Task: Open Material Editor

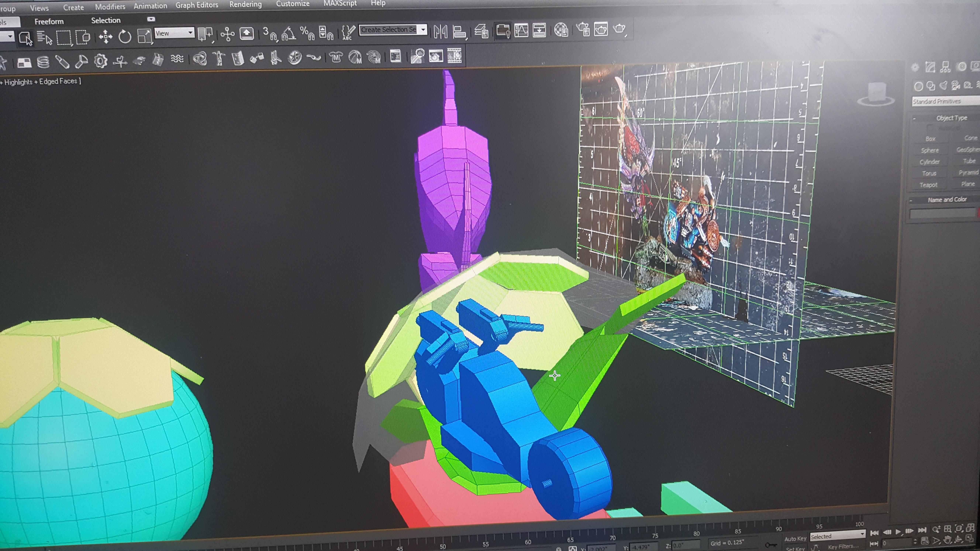Action: (x=561, y=30)
